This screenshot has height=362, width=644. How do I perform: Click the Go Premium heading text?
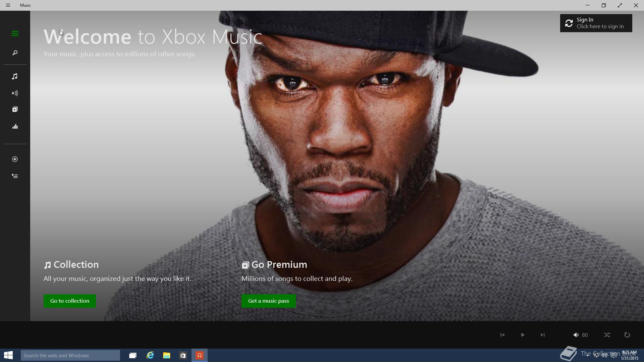point(279,265)
